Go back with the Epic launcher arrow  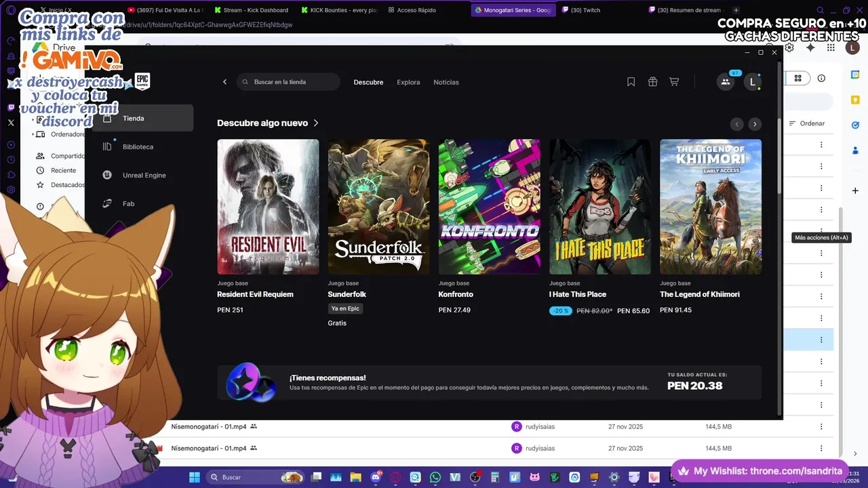(x=225, y=82)
